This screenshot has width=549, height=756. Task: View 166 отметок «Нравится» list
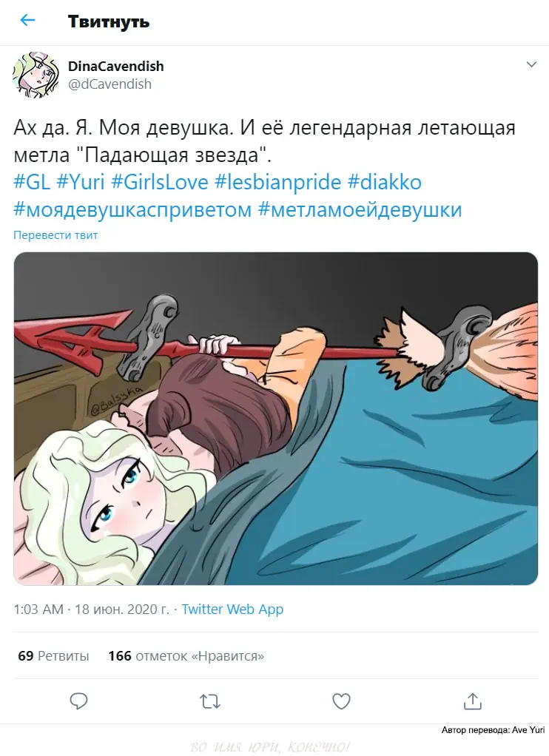tap(186, 656)
